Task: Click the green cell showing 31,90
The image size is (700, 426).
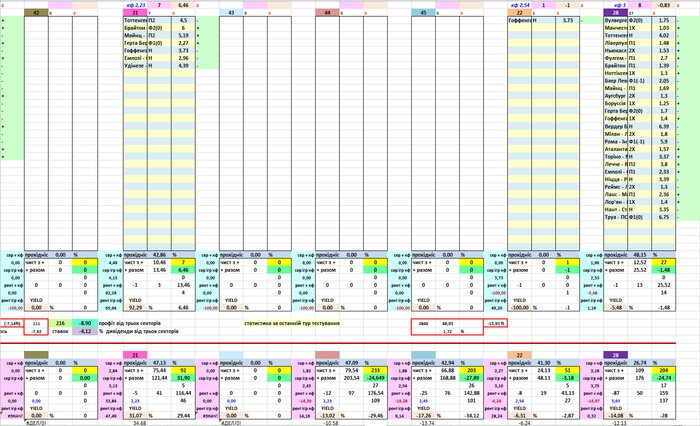Action: tap(183, 378)
